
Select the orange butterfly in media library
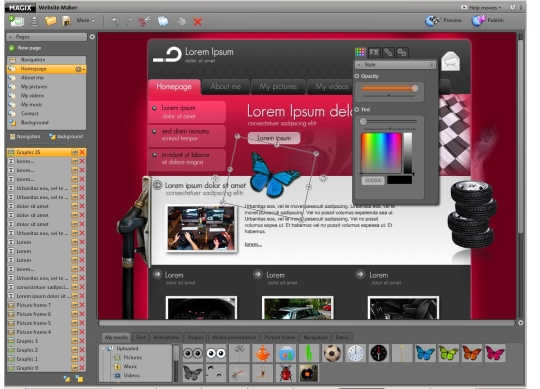point(471,353)
